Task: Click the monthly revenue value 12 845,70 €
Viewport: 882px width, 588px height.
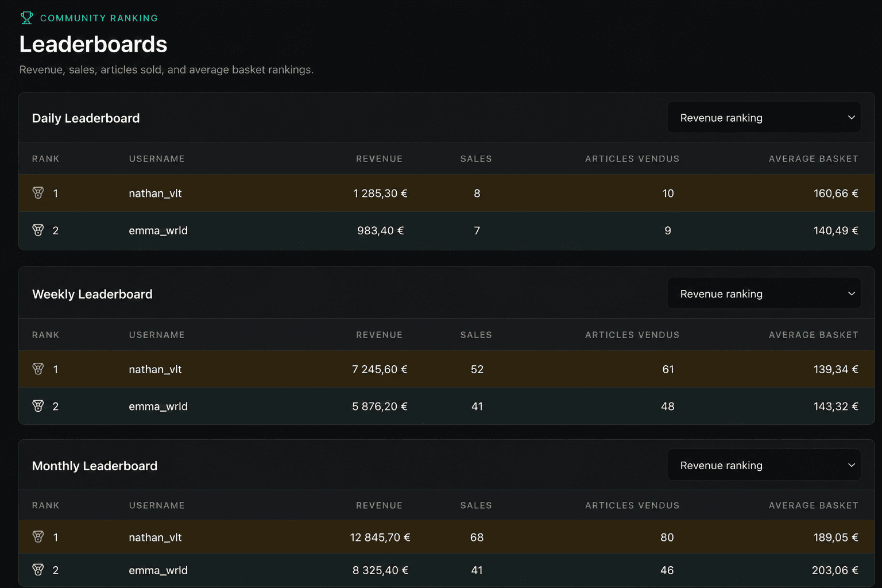Action: [380, 537]
